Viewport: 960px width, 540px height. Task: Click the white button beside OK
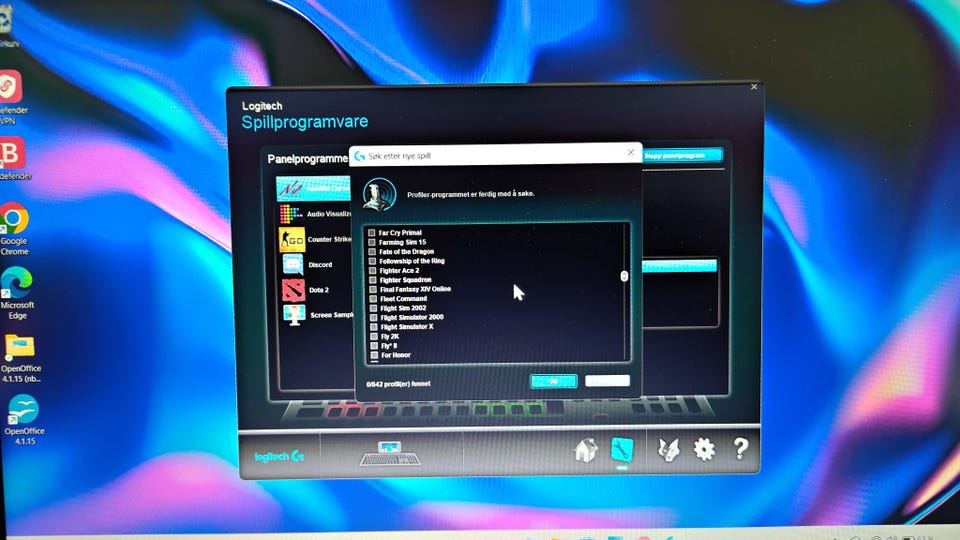click(x=607, y=381)
